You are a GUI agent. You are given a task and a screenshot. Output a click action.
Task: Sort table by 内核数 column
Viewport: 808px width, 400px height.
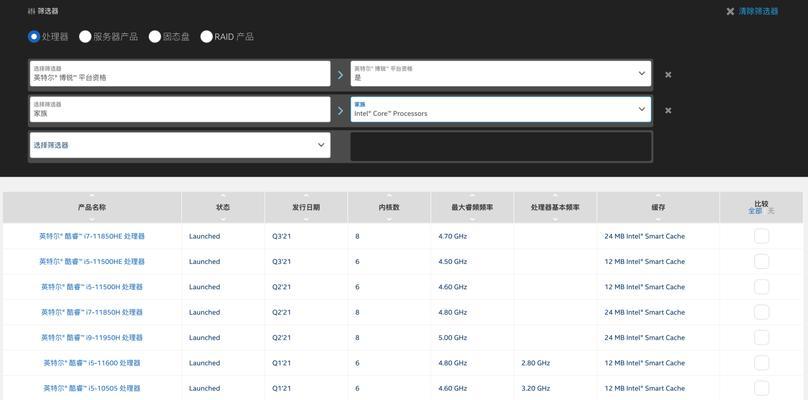[x=389, y=207]
